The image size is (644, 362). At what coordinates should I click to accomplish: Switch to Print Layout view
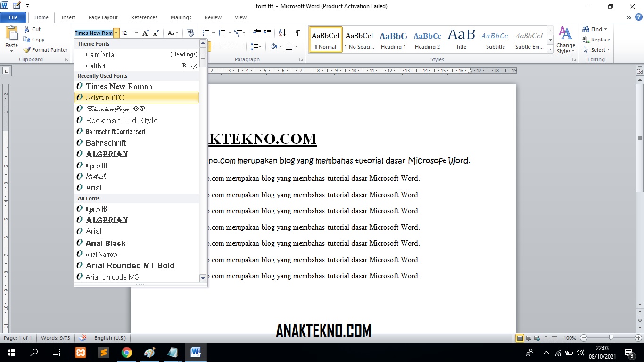(520, 338)
